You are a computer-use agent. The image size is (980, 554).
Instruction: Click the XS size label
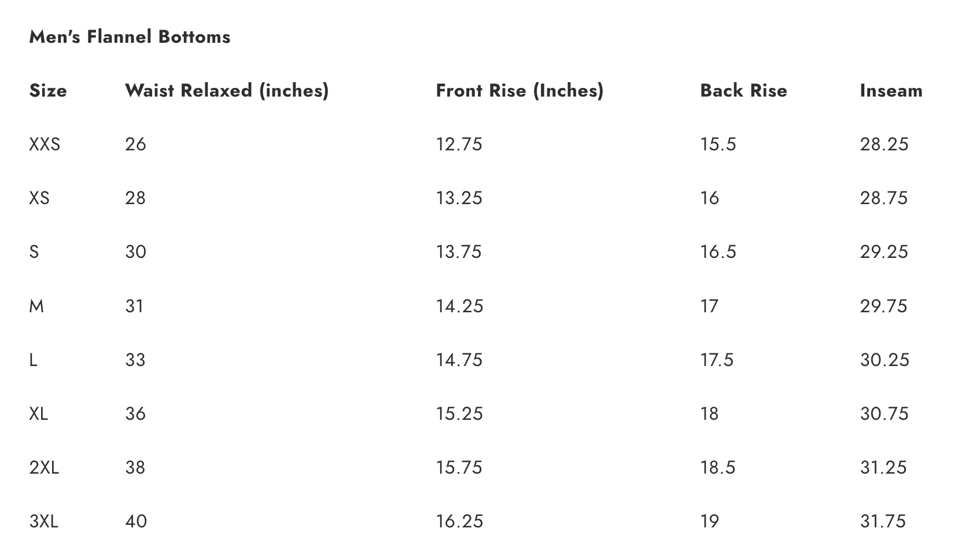39,198
